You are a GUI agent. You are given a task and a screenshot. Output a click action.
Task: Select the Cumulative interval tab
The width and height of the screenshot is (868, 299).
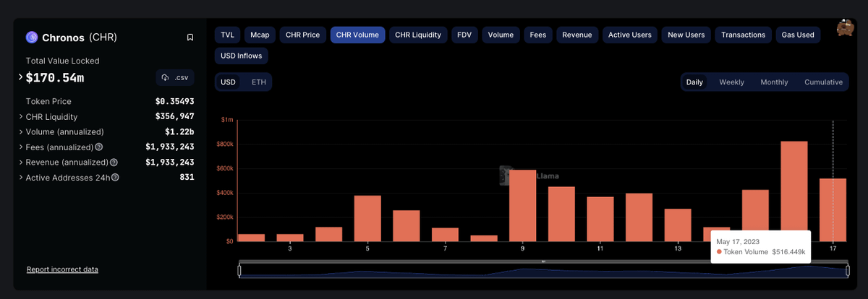(x=823, y=82)
